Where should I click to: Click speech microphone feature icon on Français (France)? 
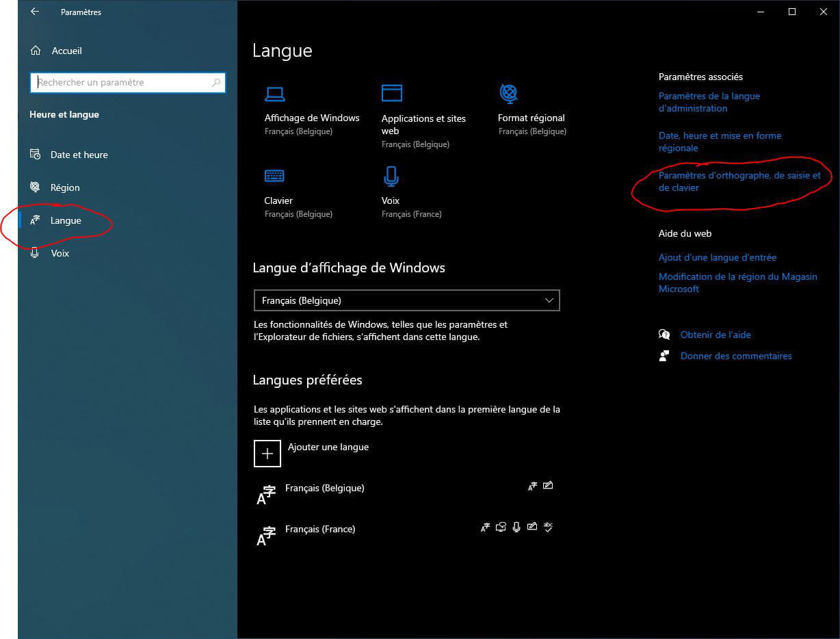click(x=516, y=526)
